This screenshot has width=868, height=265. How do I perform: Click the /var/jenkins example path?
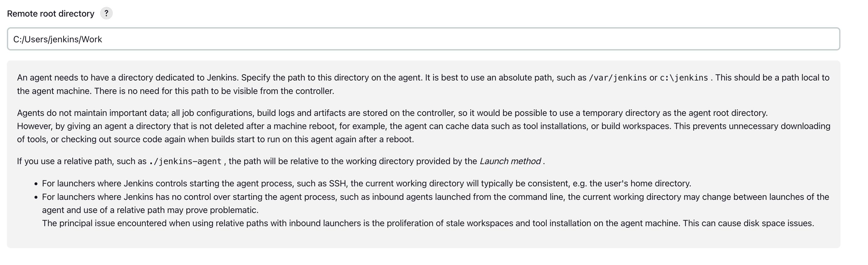(x=617, y=78)
